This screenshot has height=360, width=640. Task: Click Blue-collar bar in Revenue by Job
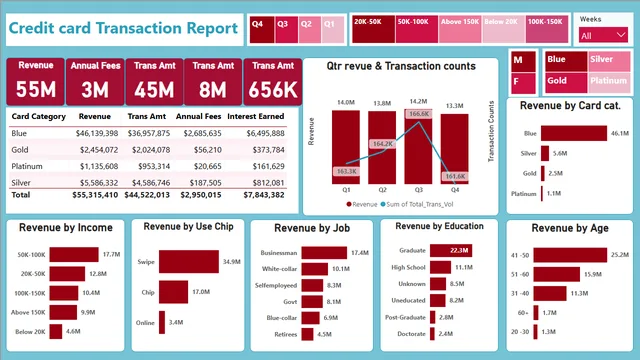[311, 318]
